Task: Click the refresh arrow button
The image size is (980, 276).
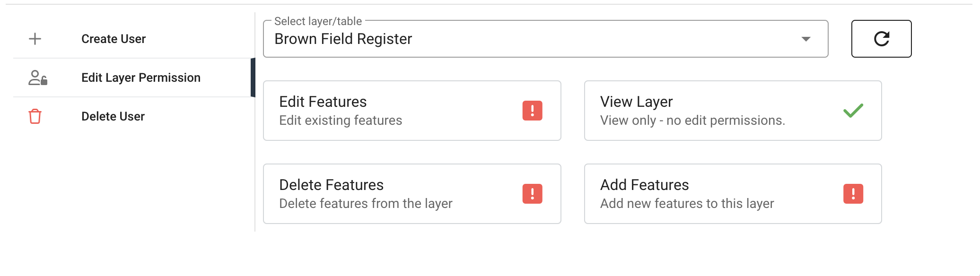Action: tap(881, 39)
